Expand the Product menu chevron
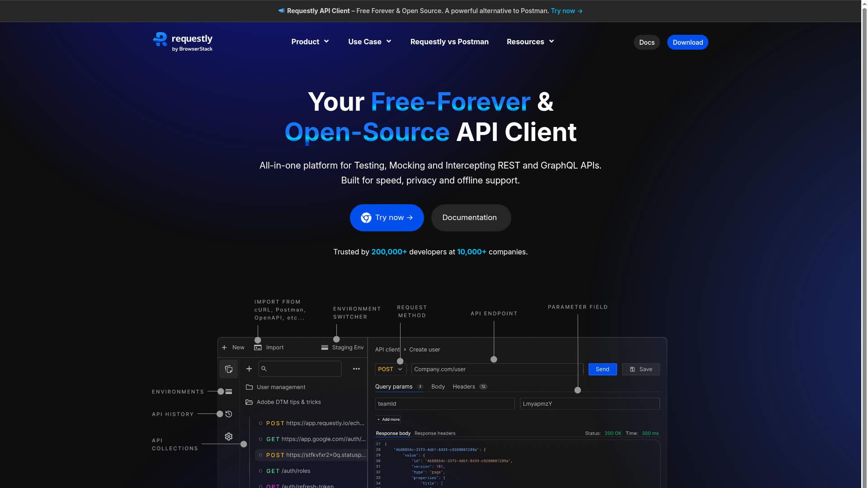 point(326,41)
